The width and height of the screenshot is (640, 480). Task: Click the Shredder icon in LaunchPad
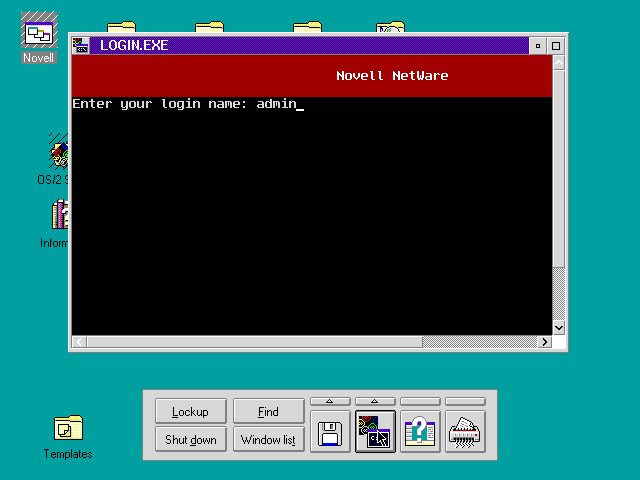click(x=465, y=432)
